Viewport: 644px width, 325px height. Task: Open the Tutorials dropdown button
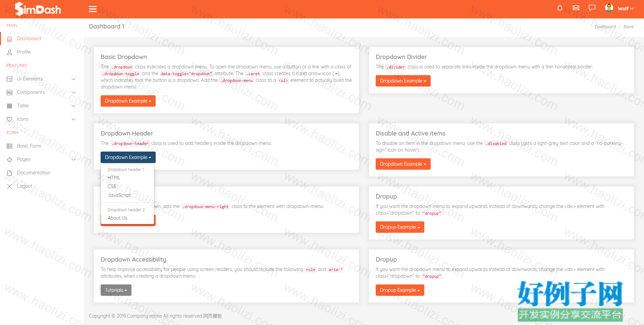point(116,290)
